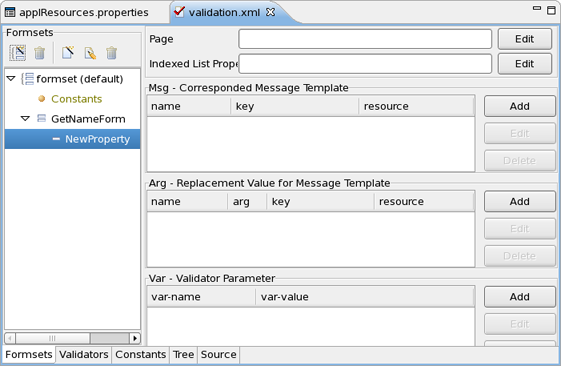Close the validation.xml editor tab

click(x=270, y=12)
